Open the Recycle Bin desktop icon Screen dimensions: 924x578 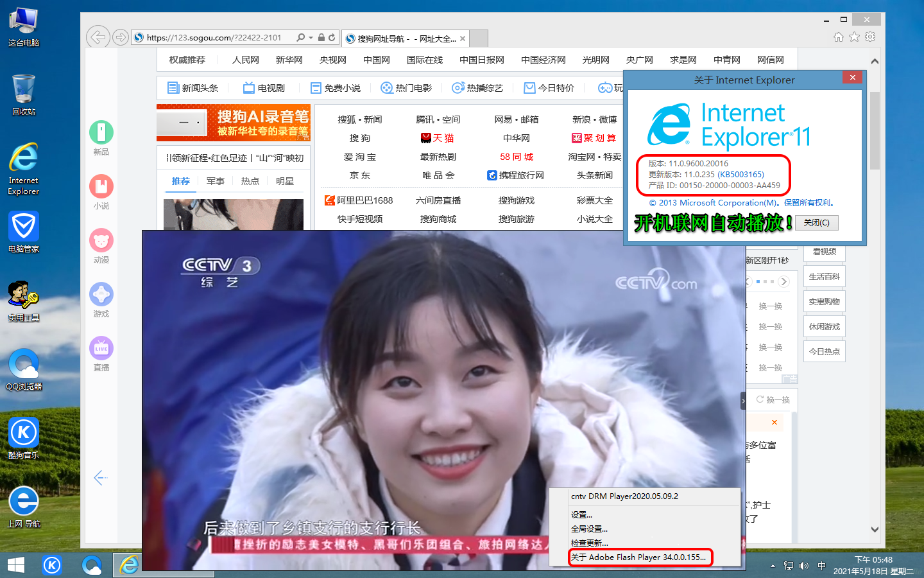24,95
